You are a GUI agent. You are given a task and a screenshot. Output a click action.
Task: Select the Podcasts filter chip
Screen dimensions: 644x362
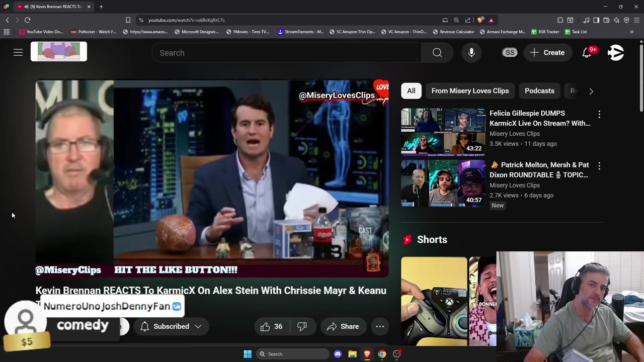coord(539,91)
